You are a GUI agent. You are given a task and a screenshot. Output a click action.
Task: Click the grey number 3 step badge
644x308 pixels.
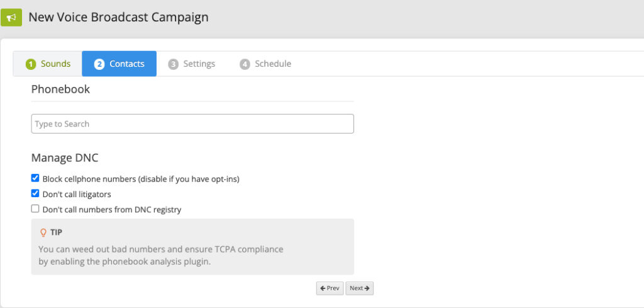coord(174,64)
